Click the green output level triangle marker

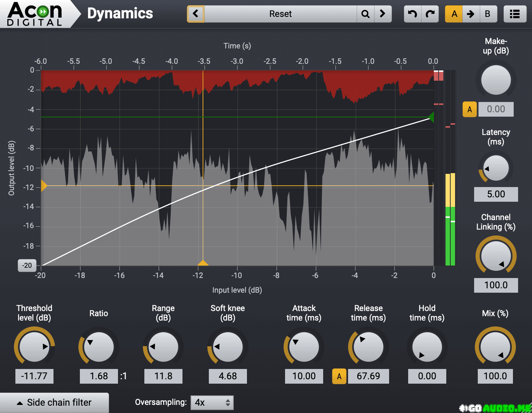[431, 117]
